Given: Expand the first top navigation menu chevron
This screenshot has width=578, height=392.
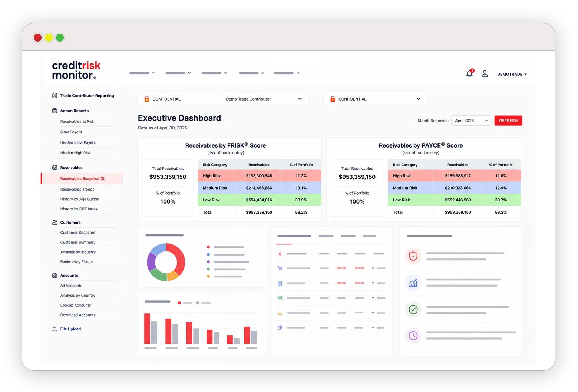Looking at the screenshot, I should coord(153,73).
